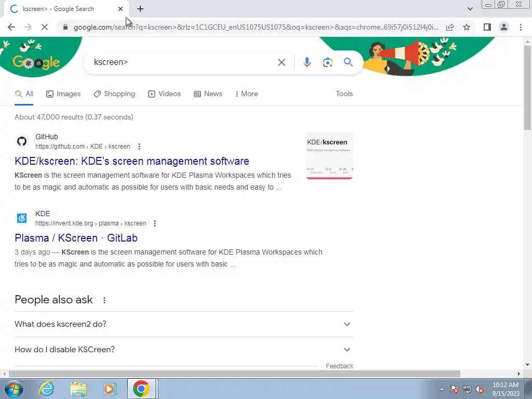Switch to the Images tab
532x399 pixels.
pos(63,94)
